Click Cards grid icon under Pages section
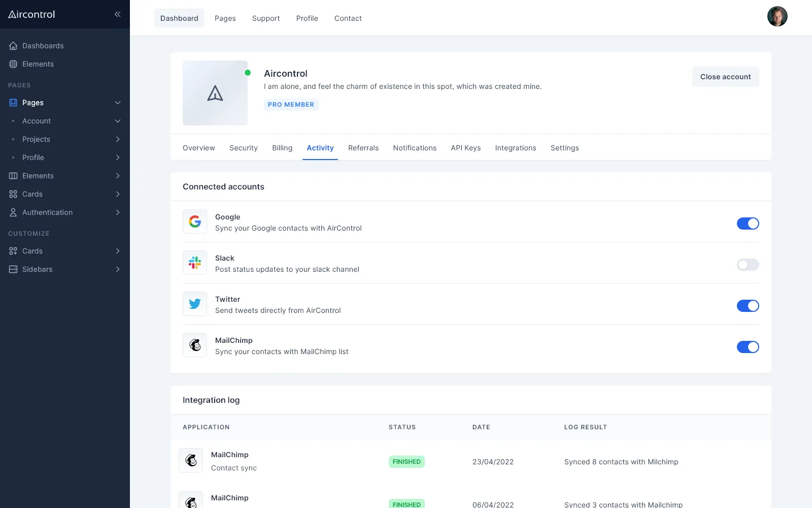The height and width of the screenshot is (508, 812). coord(13,194)
